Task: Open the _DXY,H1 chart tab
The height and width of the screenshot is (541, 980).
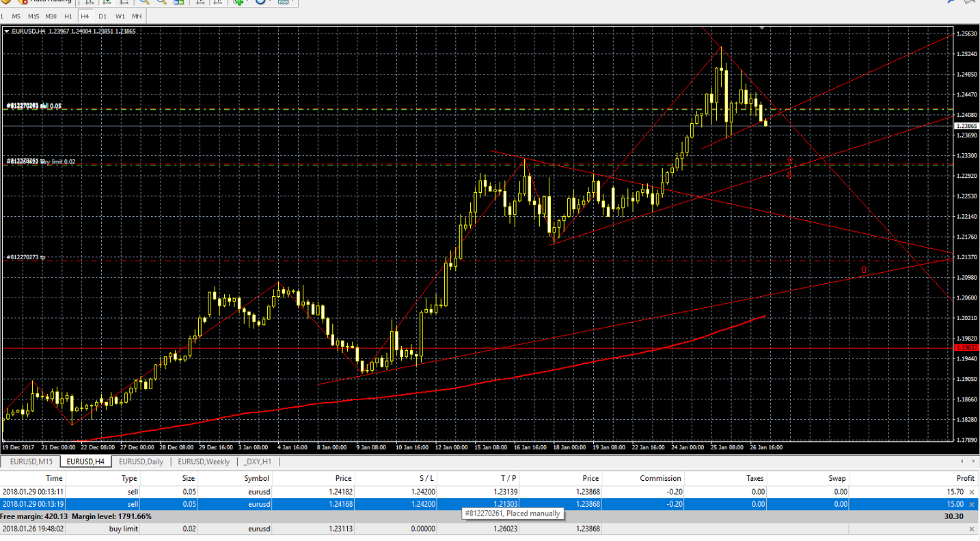Action: [258, 462]
